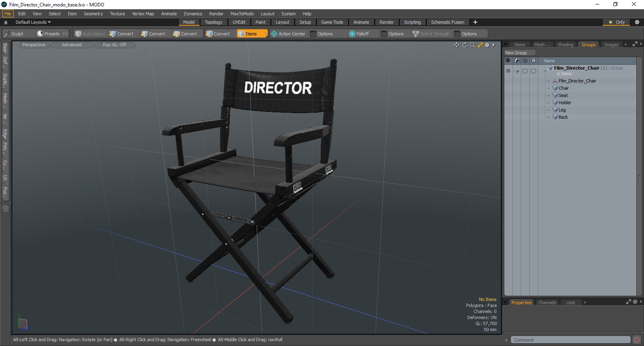This screenshot has height=346, width=644.
Task: Maximize the 3D viewport with expand icon
Action: pyautogui.click(x=480, y=45)
